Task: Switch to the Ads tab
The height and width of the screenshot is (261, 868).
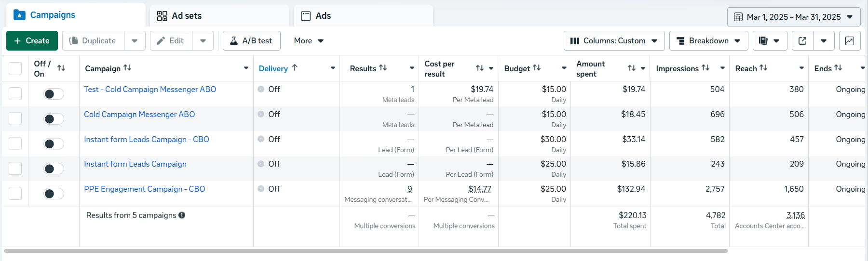Action: (x=323, y=16)
